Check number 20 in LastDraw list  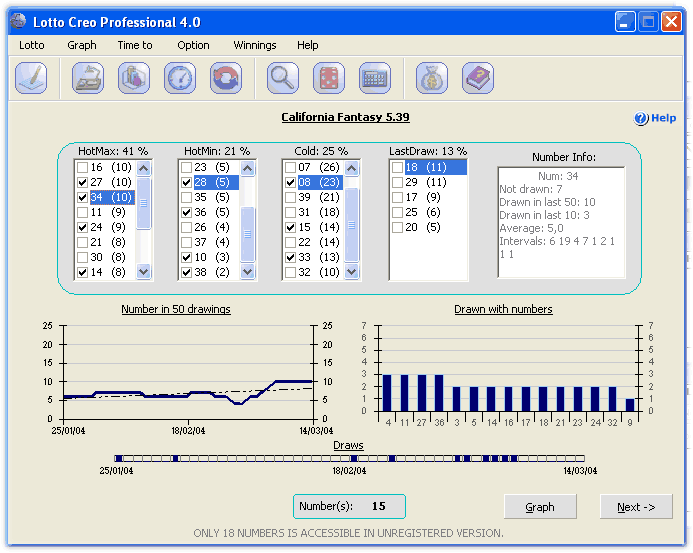(397, 228)
